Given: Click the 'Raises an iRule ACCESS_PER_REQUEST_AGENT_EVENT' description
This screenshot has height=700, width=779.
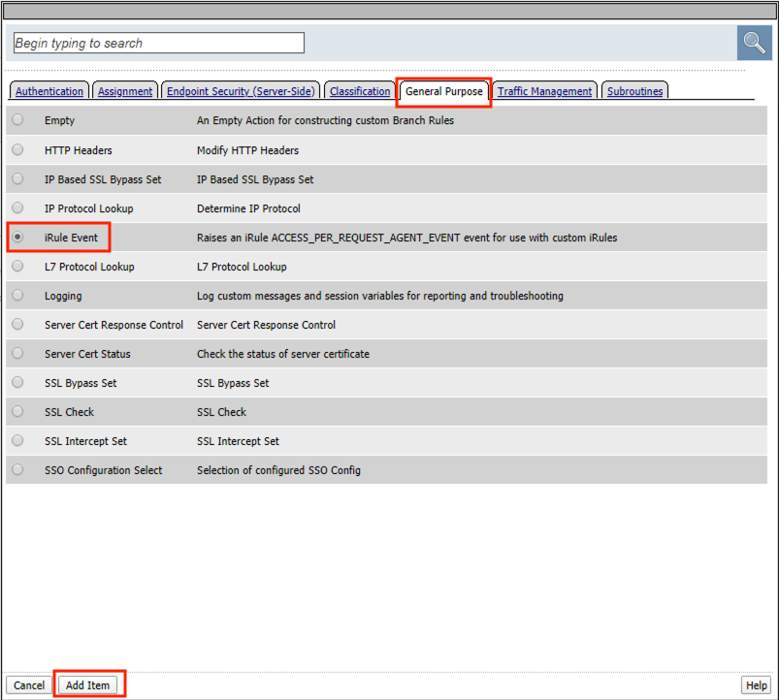Looking at the screenshot, I should point(406,238).
